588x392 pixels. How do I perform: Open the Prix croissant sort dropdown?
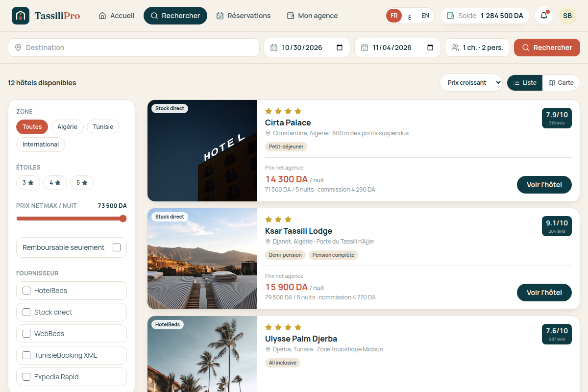pyautogui.click(x=471, y=83)
